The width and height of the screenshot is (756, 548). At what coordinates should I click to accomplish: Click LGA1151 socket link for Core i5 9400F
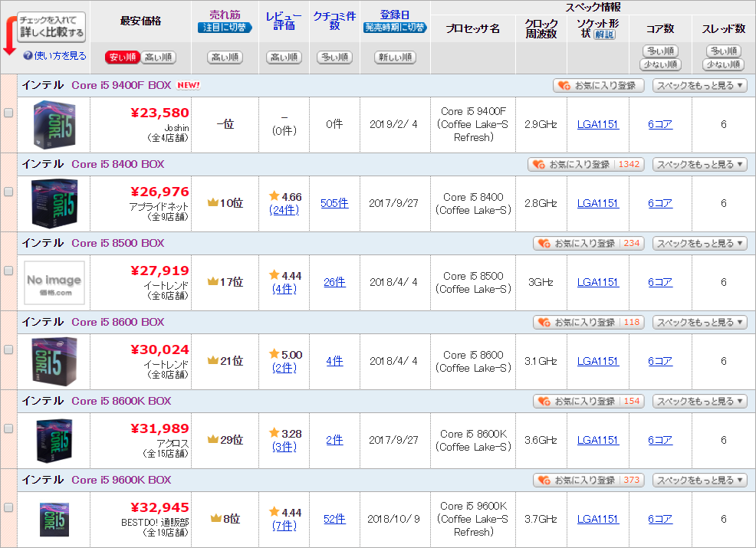(598, 124)
